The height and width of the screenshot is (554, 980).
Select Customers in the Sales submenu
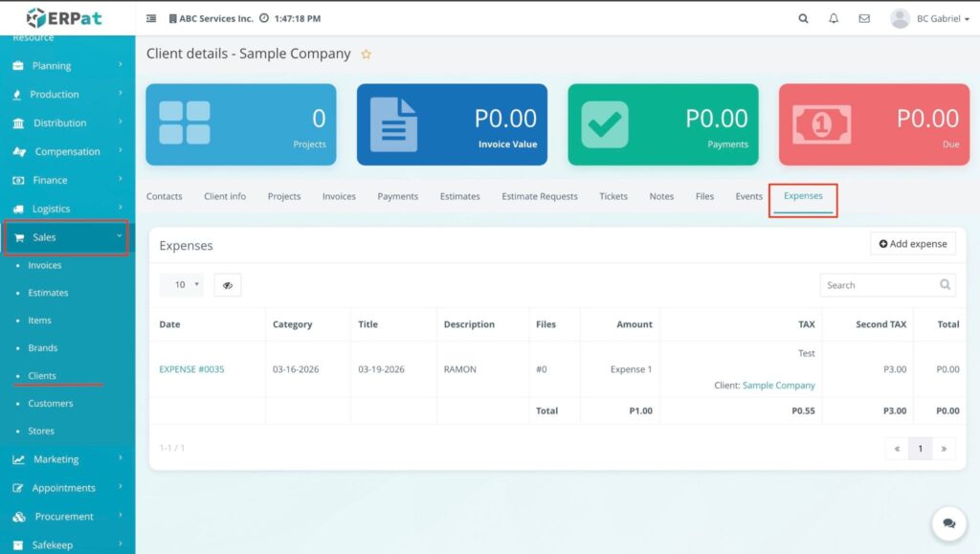[51, 404]
